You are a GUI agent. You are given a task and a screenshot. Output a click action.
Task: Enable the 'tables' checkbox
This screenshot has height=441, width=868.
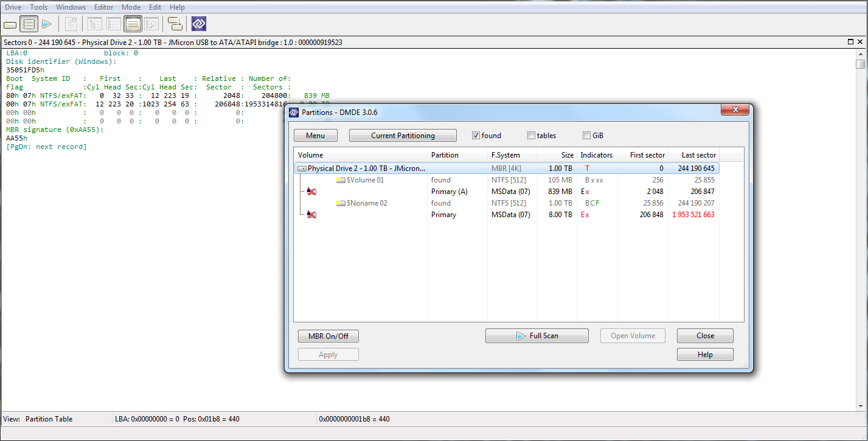(532, 136)
